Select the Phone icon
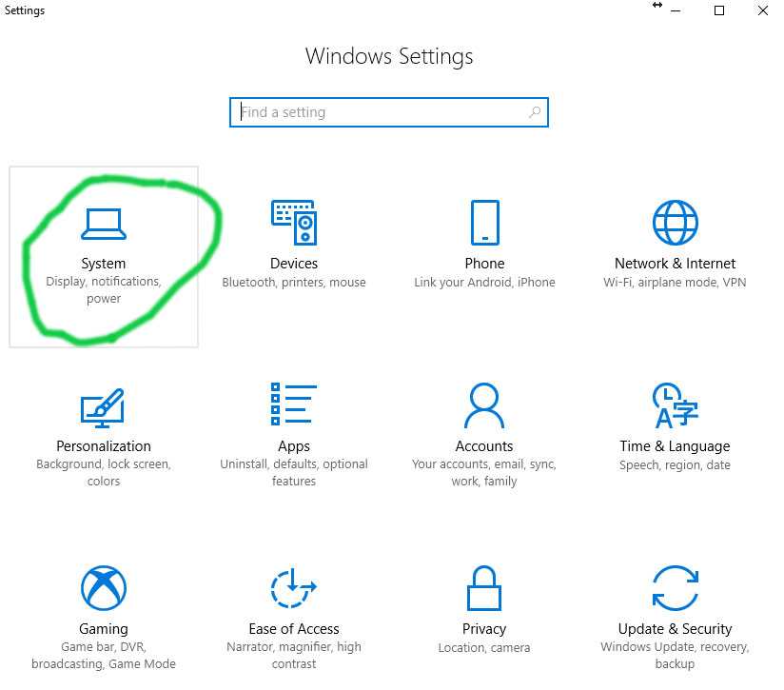 484,223
